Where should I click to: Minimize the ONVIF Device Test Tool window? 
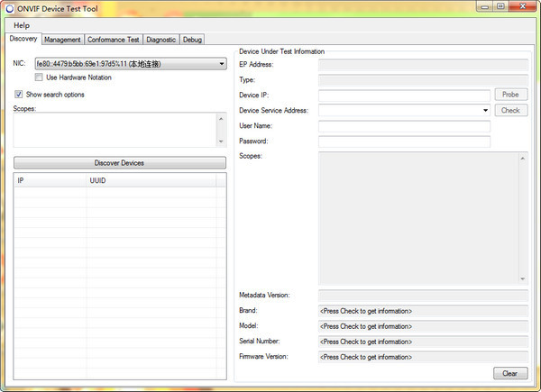485,6
